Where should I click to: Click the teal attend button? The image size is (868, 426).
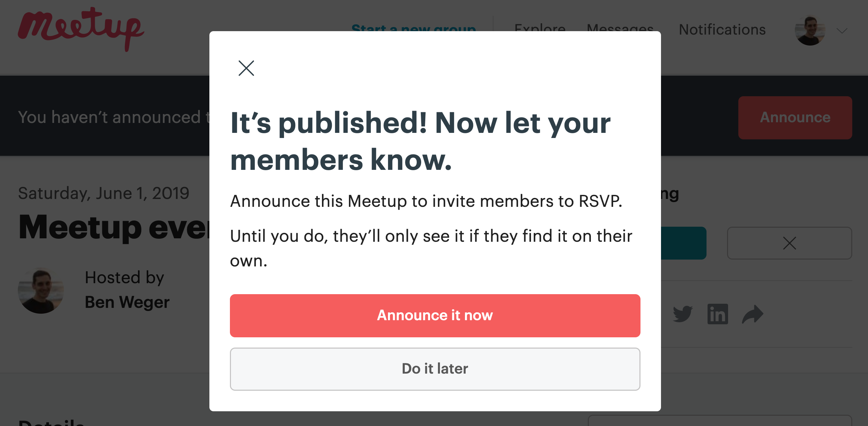point(684,243)
